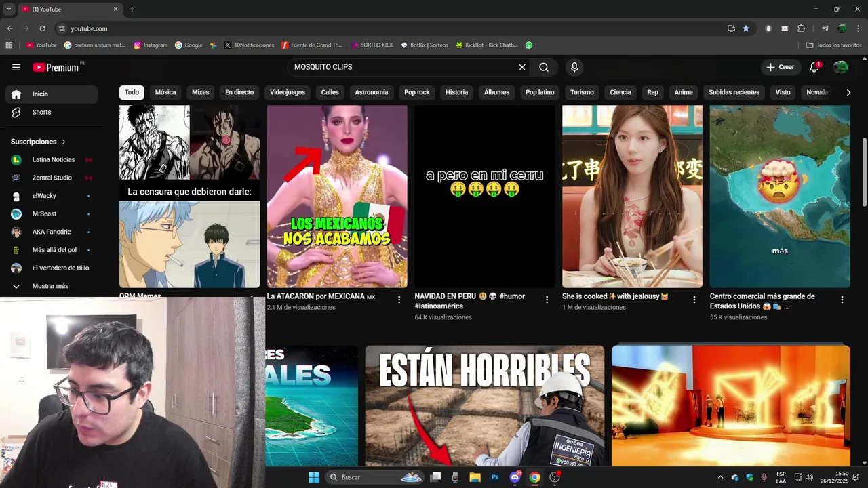The image size is (868, 488).
Task: Select the En directo chip
Action: point(239,92)
